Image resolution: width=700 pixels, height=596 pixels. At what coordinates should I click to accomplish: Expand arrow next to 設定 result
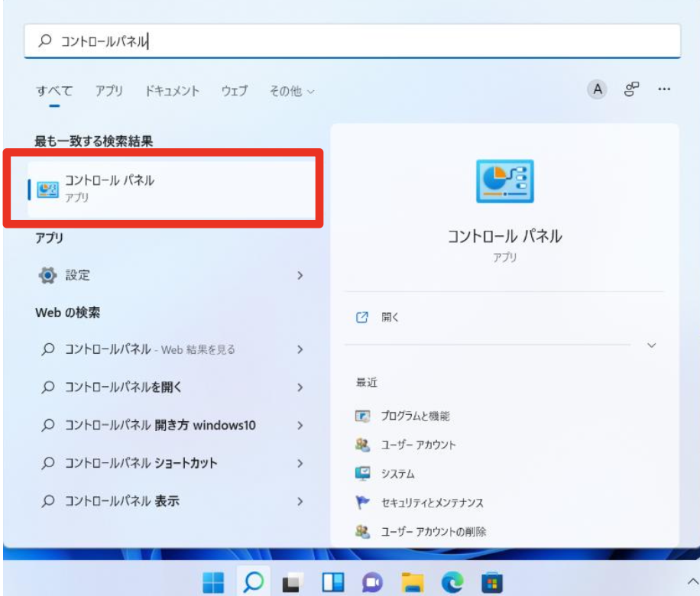click(300, 275)
